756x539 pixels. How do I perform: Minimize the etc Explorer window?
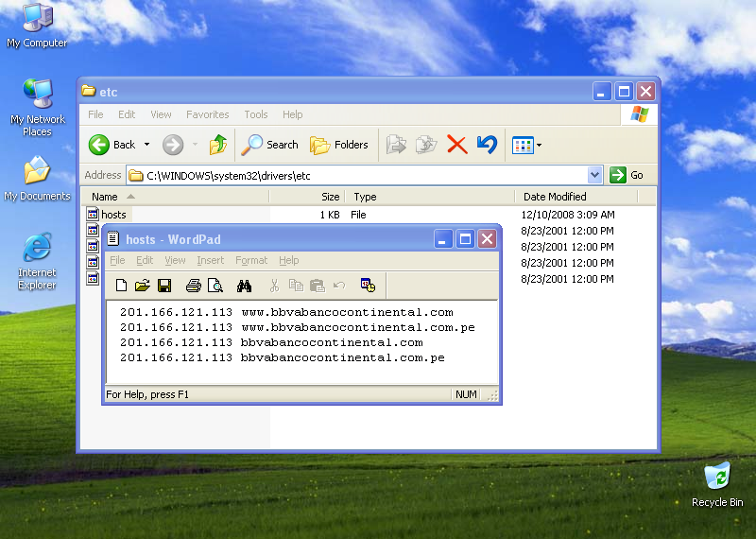point(602,91)
